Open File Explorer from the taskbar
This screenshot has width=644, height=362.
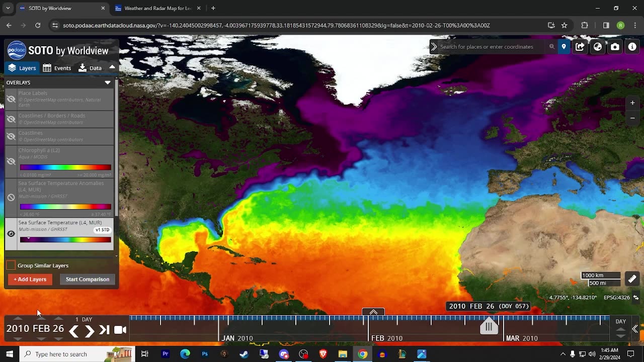[x=343, y=354]
